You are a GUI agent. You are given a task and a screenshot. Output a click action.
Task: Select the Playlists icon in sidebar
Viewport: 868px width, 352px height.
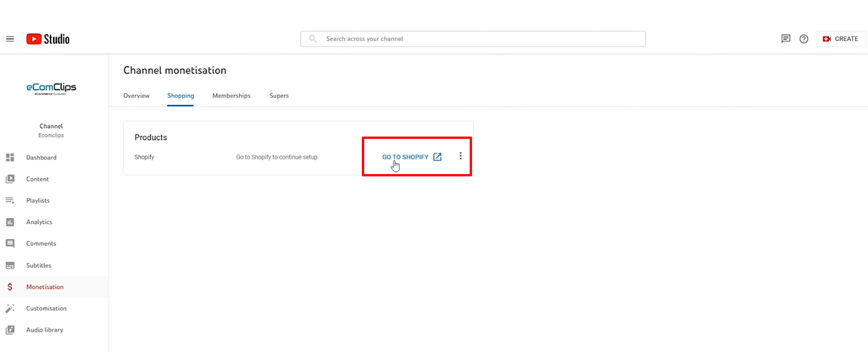pyautogui.click(x=10, y=200)
